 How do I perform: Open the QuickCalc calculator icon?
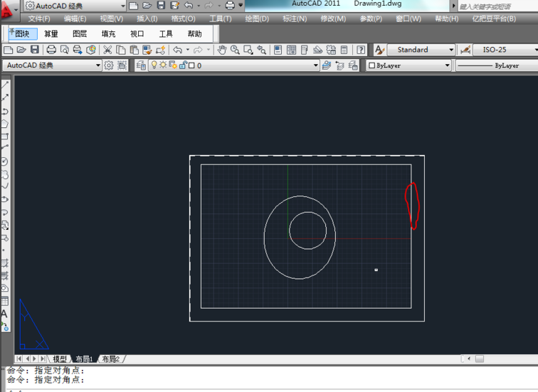click(x=344, y=50)
